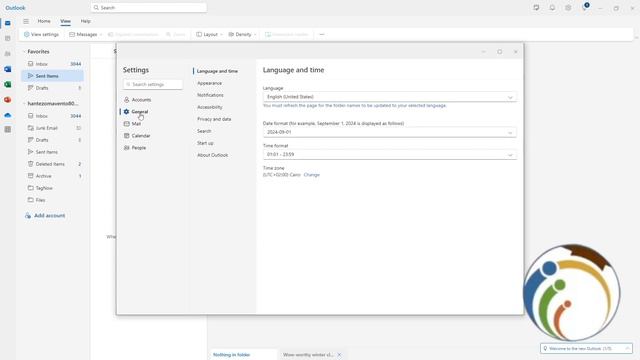
Task: Open the Density ribbon dropdown
Action: pos(242,35)
